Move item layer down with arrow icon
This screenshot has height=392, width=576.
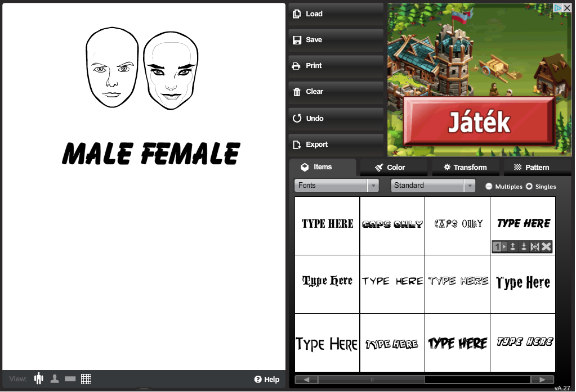tap(524, 247)
